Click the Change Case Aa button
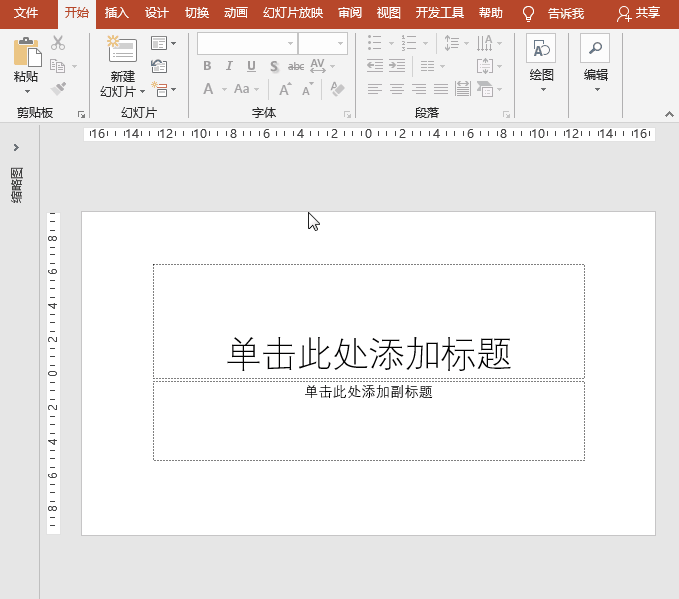 coord(242,89)
